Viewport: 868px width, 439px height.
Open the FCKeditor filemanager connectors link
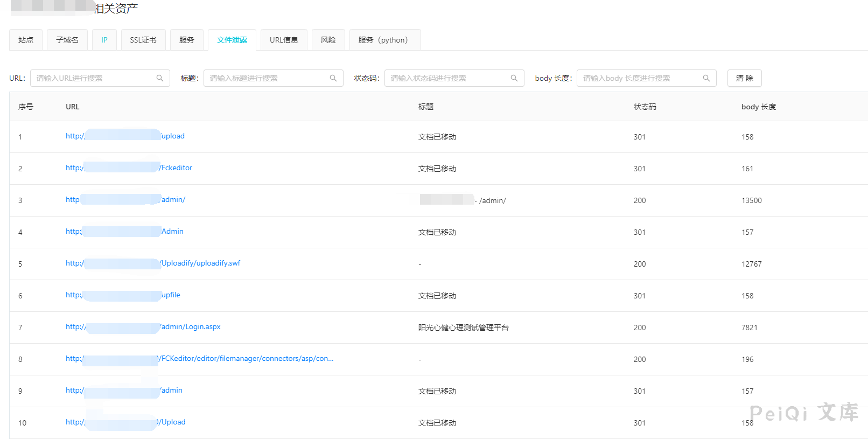coord(247,359)
